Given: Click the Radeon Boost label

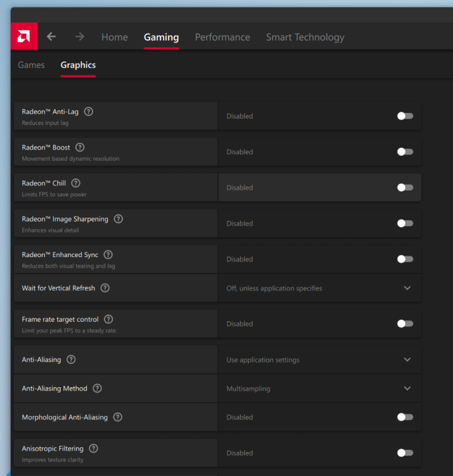Looking at the screenshot, I should [x=46, y=147].
